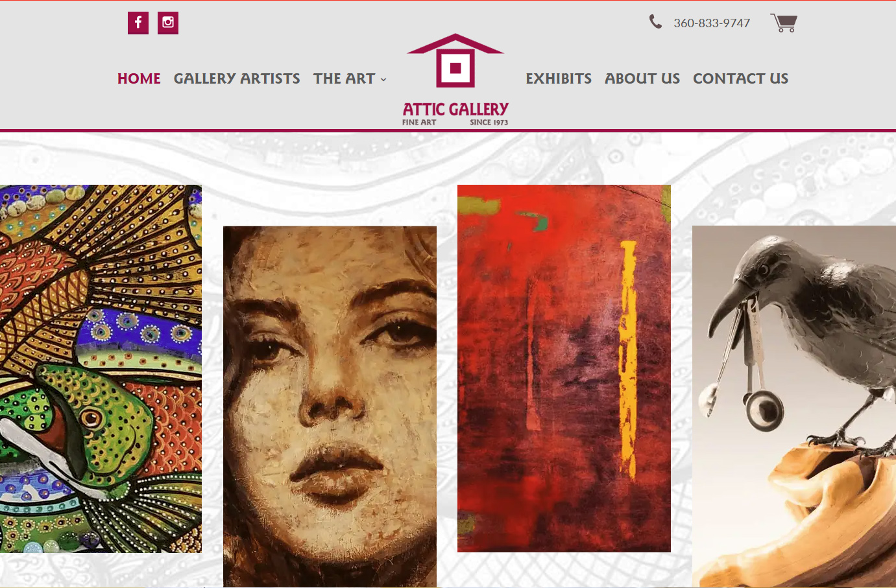
Task: Click the Attic Gallery house logo
Action: [x=455, y=60]
